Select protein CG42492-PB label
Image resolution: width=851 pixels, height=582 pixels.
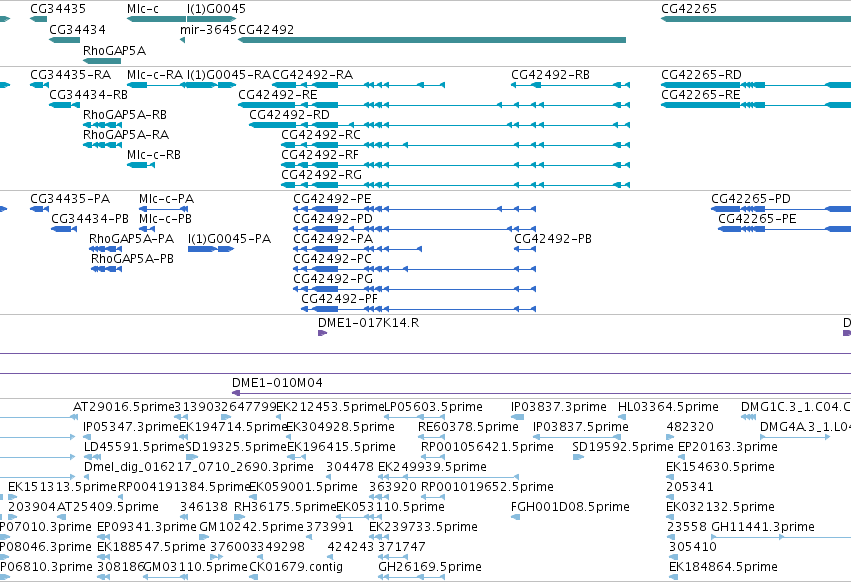(553, 239)
